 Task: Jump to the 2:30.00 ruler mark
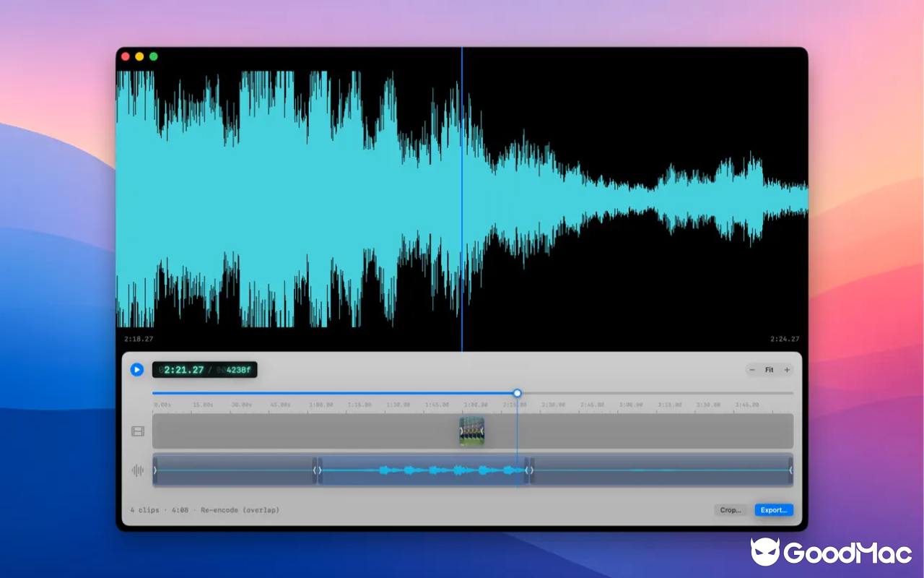[x=553, y=405]
